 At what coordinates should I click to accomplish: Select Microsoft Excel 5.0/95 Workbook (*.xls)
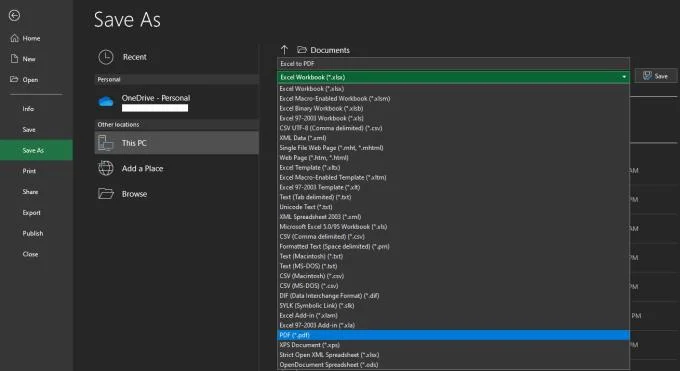click(453, 227)
